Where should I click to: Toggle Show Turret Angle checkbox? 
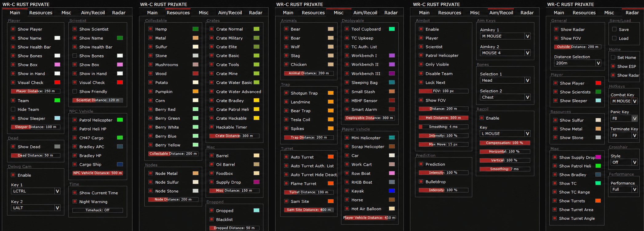555,218
